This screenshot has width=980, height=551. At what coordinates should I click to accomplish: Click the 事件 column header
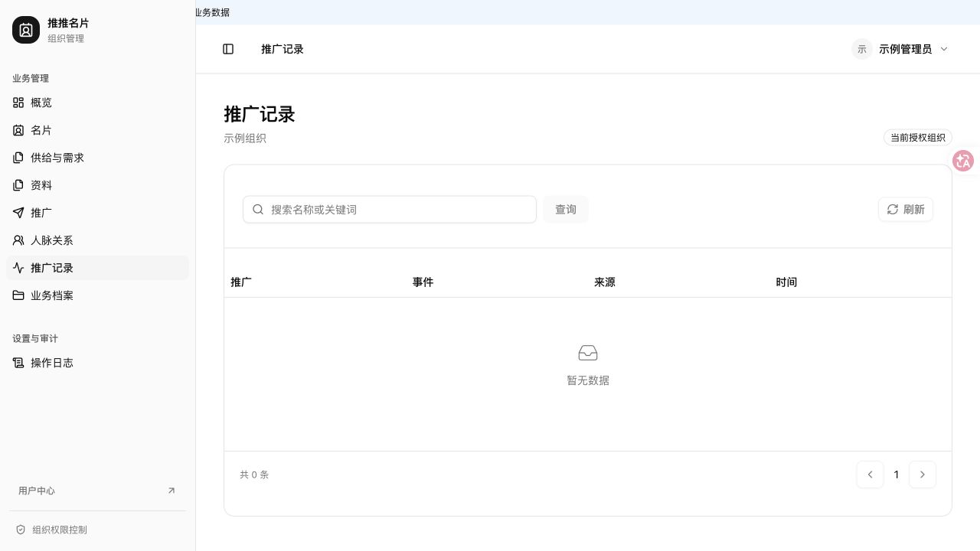tap(423, 282)
